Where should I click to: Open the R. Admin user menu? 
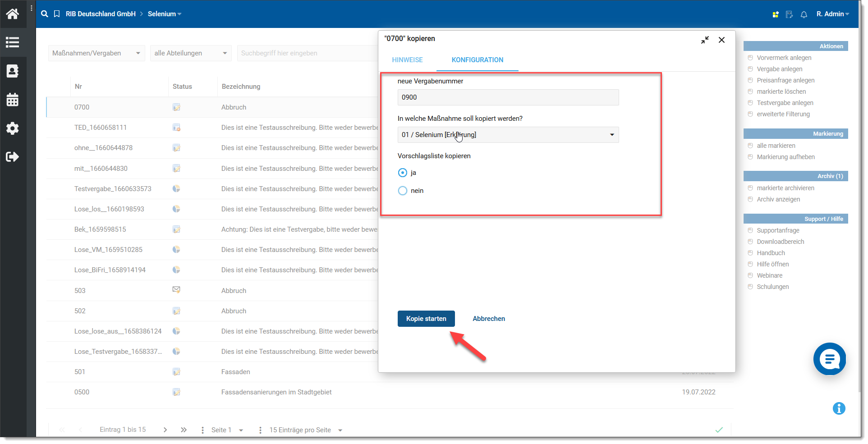coord(833,14)
